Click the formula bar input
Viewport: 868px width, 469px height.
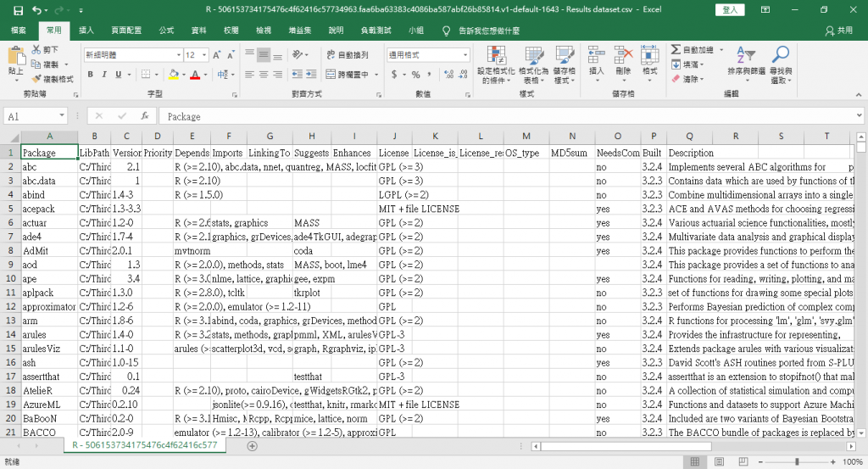[507, 116]
